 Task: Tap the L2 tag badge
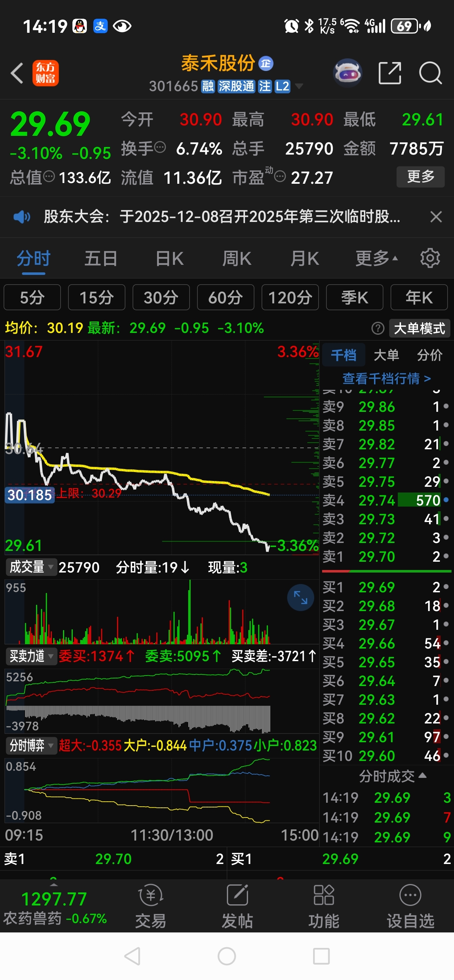point(282,87)
